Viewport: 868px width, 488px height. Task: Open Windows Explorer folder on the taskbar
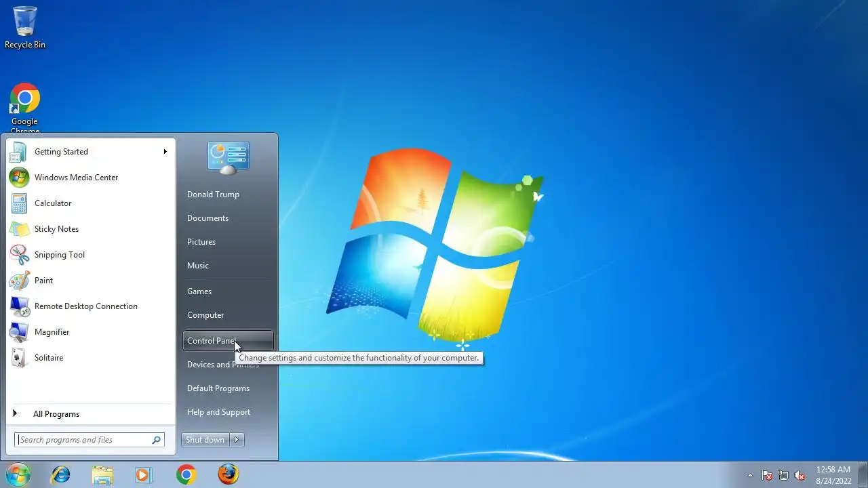click(102, 474)
